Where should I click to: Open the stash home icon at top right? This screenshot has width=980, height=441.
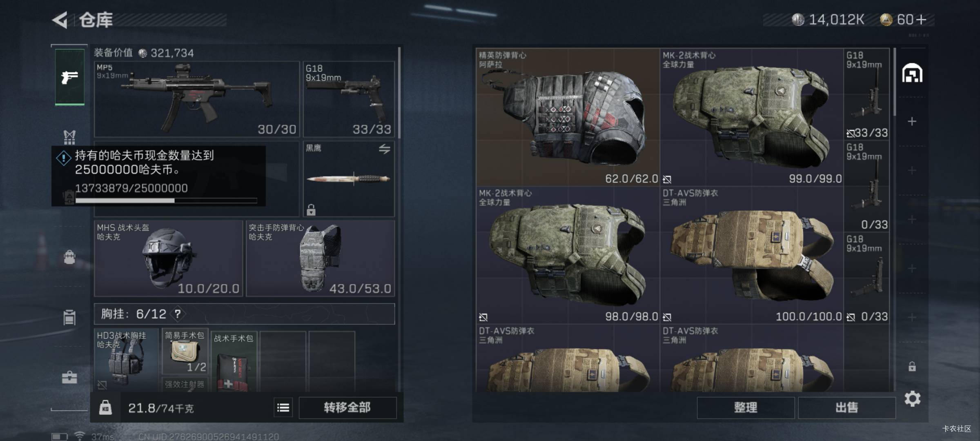coord(912,73)
